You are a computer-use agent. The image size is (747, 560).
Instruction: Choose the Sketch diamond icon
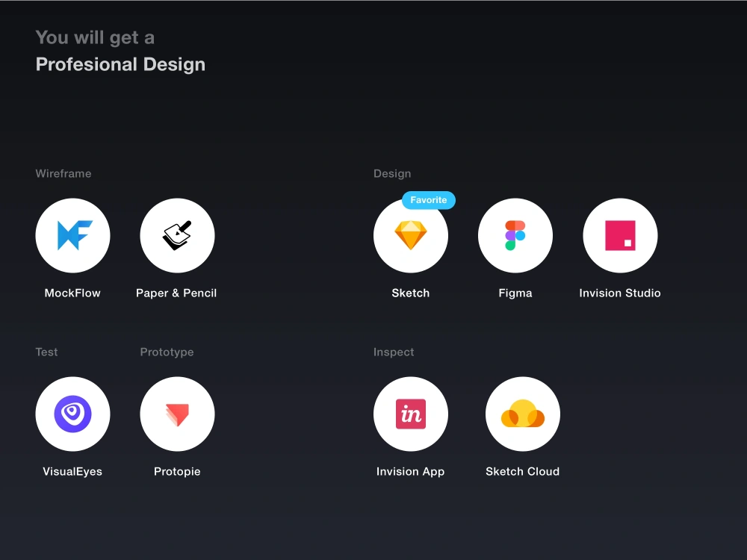coord(411,236)
